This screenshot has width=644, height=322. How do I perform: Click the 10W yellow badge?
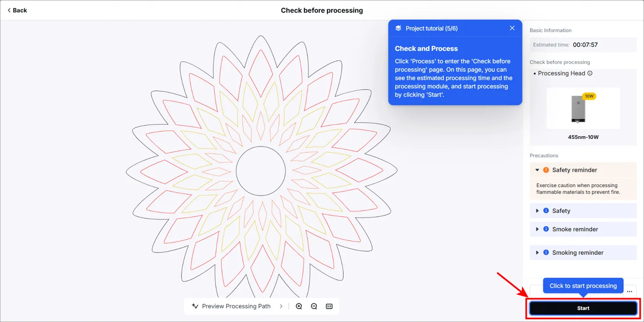(x=589, y=96)
